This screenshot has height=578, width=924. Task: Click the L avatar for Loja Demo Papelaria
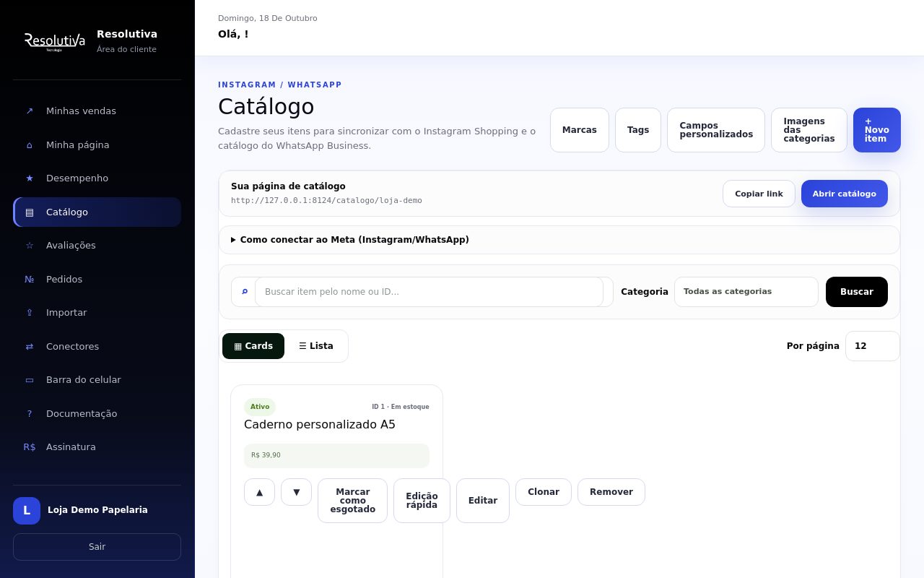click(27, 511)
